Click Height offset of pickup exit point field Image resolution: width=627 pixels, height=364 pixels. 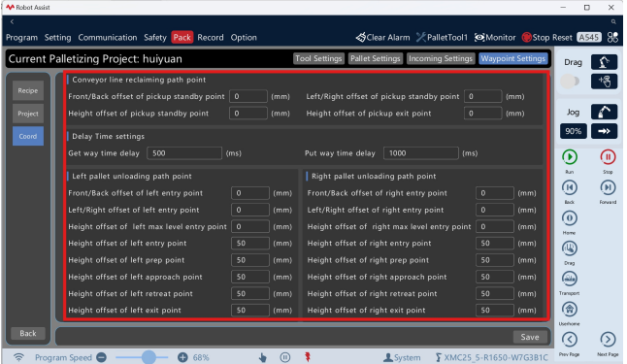(x=482, y=114)
